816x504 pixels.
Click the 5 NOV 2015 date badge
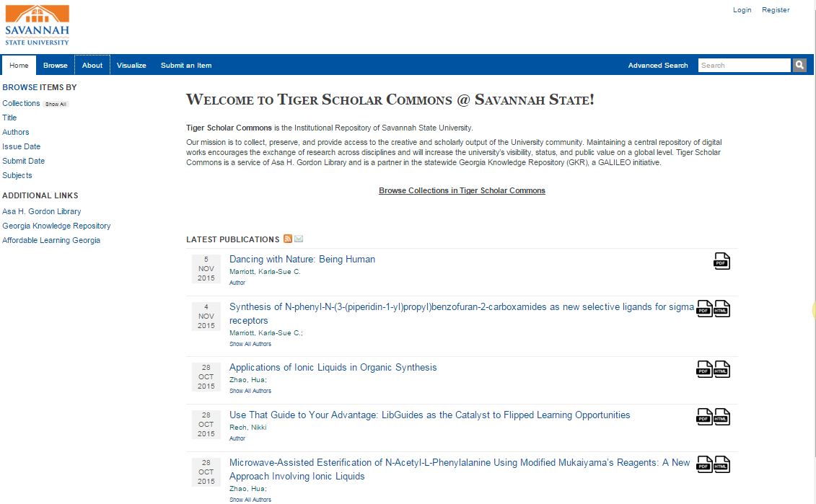click(x=206, y=269)
